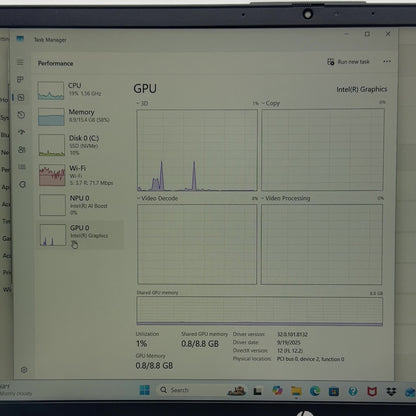Click the Shared GPU memory 0.8/8.8 GB value
The width and height of the screenshot is (416, 416).
coord(200,344)
